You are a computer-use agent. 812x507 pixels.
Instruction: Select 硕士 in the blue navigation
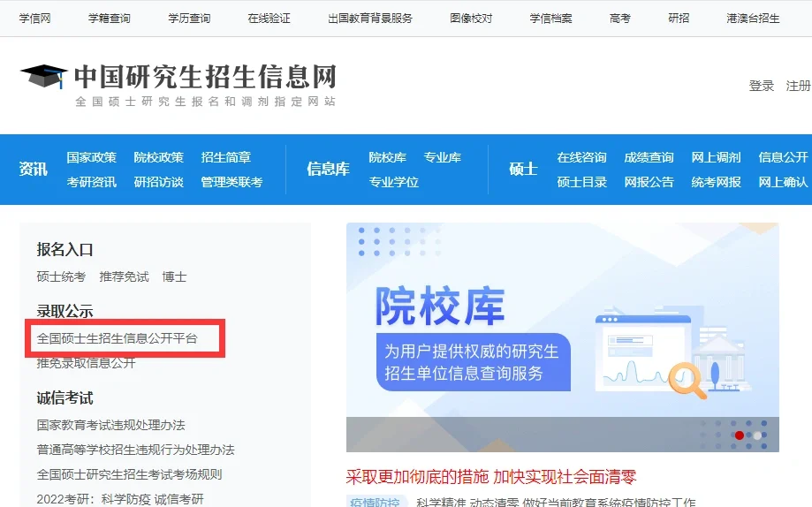point(523,169)
